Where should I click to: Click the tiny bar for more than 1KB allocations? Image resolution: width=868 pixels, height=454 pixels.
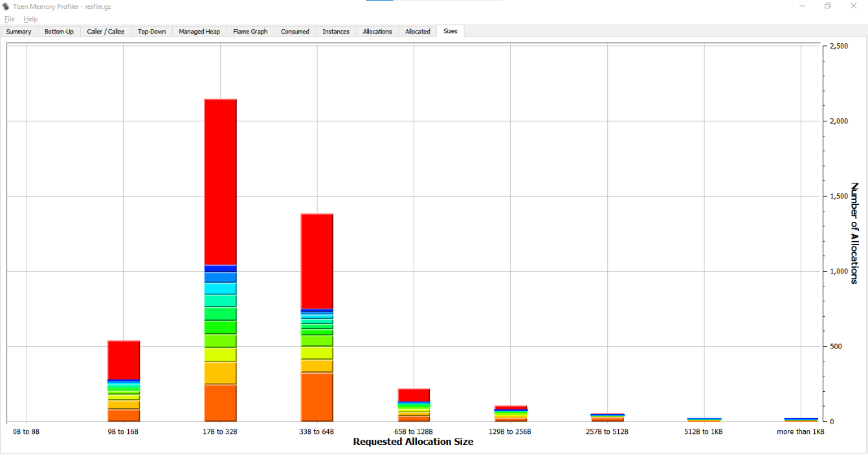[801, 419]
